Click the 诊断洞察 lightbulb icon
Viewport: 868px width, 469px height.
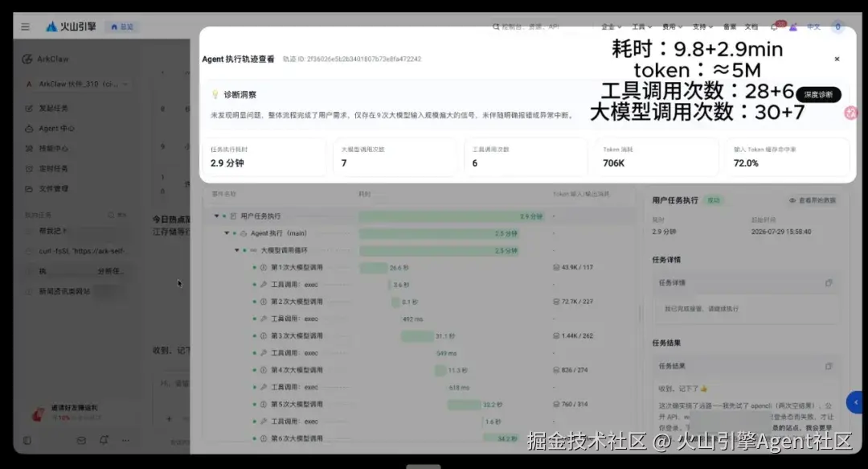pos(215,95)
